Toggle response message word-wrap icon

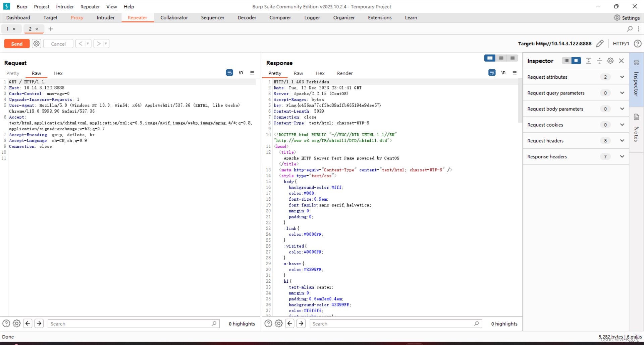[492, 73]
